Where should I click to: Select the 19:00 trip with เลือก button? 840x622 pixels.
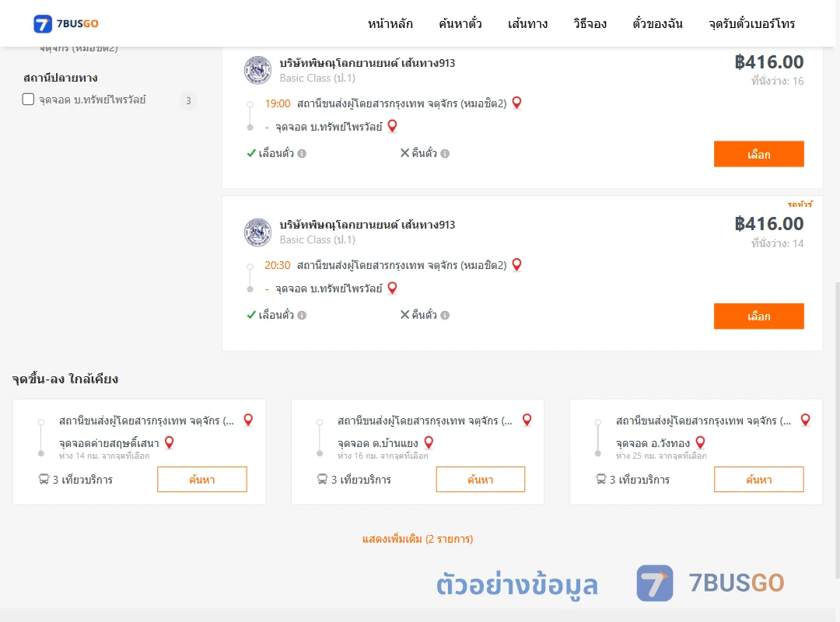[758, 154]
